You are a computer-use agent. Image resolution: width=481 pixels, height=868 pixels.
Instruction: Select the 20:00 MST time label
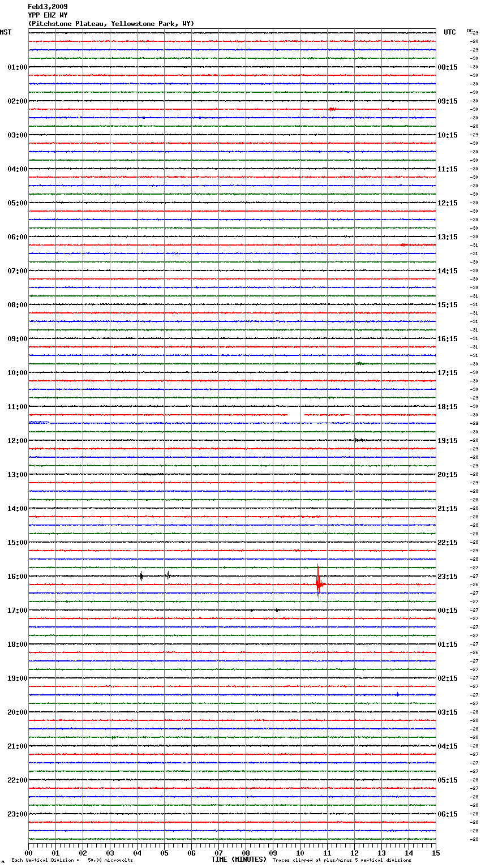click(x=18, y=712)
